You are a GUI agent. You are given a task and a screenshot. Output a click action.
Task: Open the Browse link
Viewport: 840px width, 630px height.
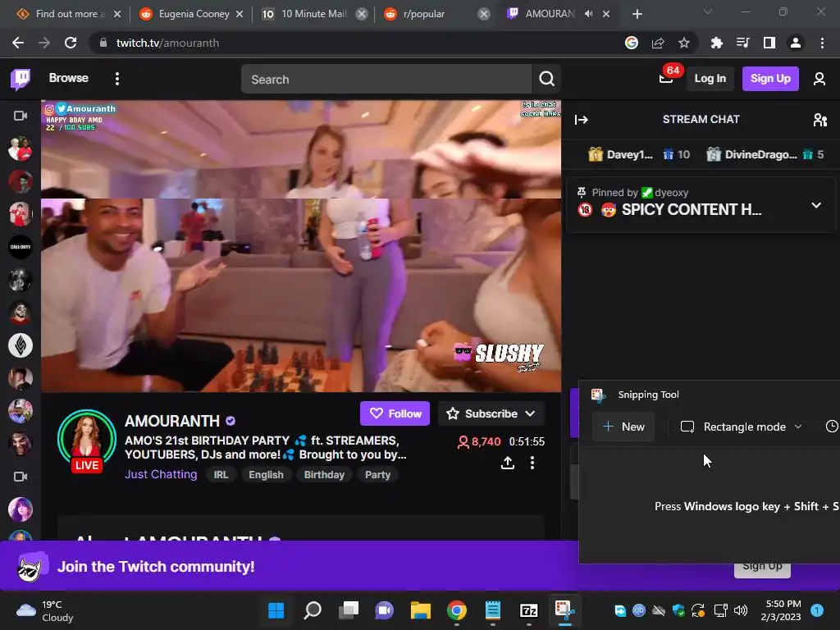[69, 78]
